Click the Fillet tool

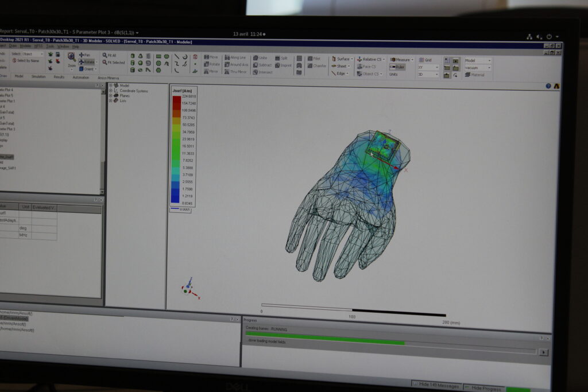[x=314, y=59]
